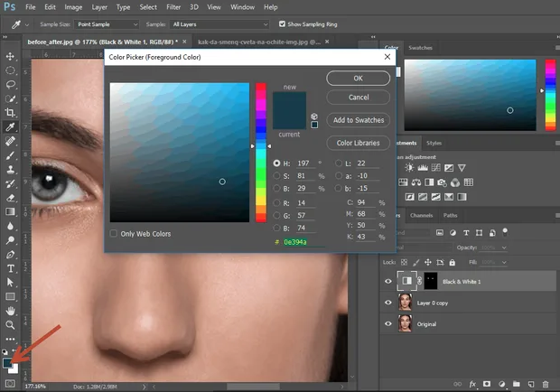The width and height of the screenshot is (560, 392).
Task: Select the Horizontal Type tool
Action: tap(10, 268)
